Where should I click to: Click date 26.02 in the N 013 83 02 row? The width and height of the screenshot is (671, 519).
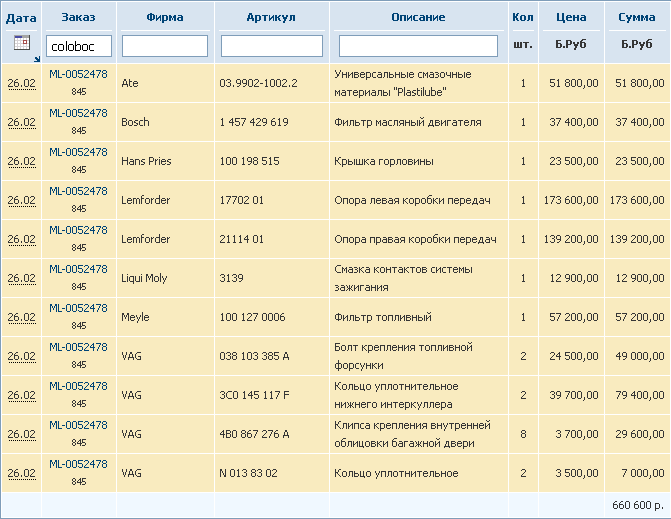point(21,473)
